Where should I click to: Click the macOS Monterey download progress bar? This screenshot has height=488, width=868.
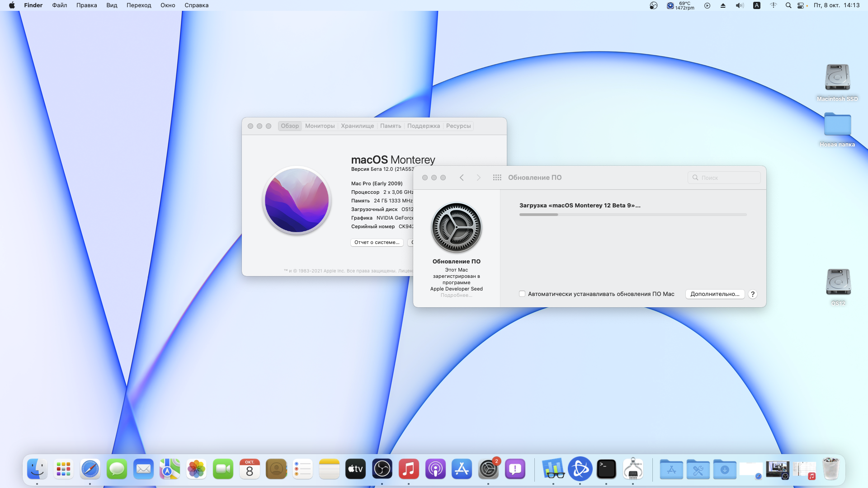pyautogui.click(x=633, y=215)
